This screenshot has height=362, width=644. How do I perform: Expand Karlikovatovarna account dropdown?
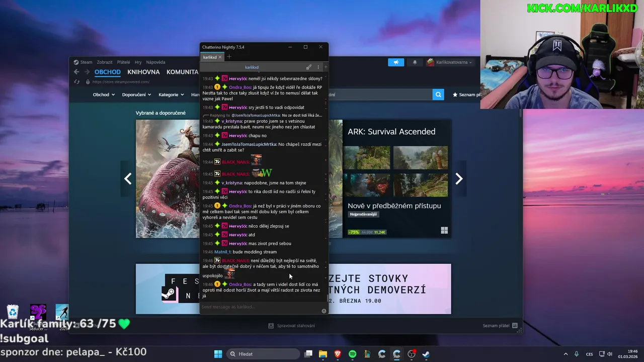(x=449, y=62)
